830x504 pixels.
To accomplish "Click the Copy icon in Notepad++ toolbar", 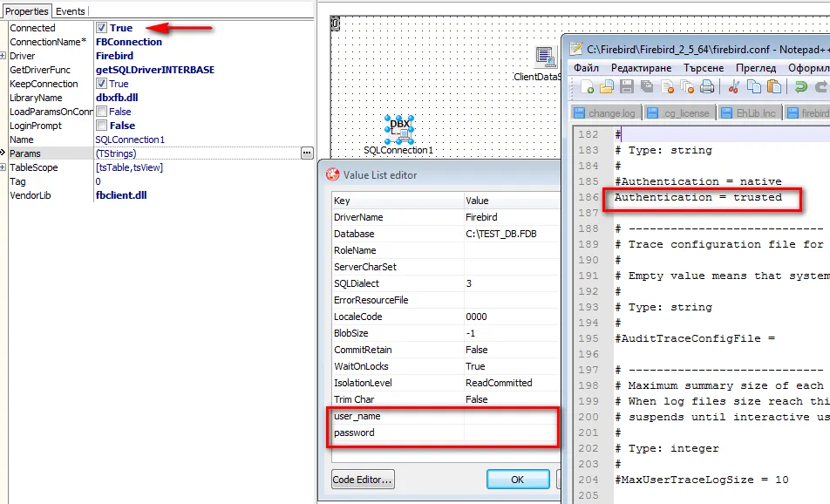I will pyautogui.click(x=754, y=87).
